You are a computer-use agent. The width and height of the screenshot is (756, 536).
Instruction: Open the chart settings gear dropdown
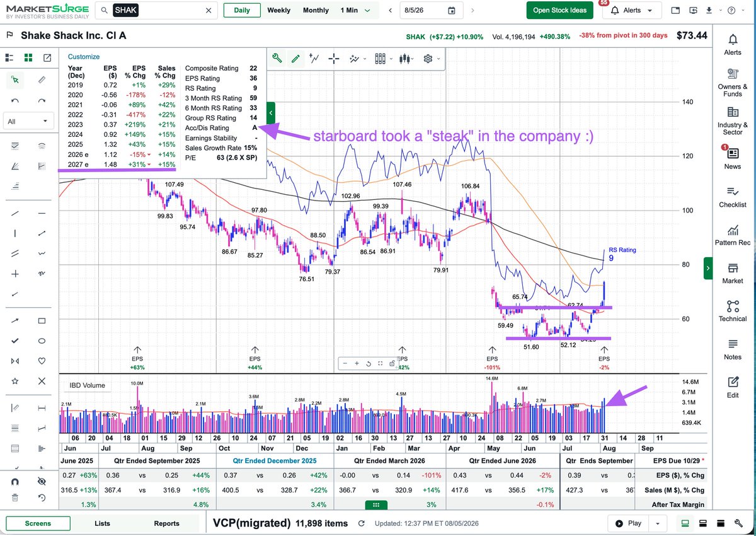[431, 59]
